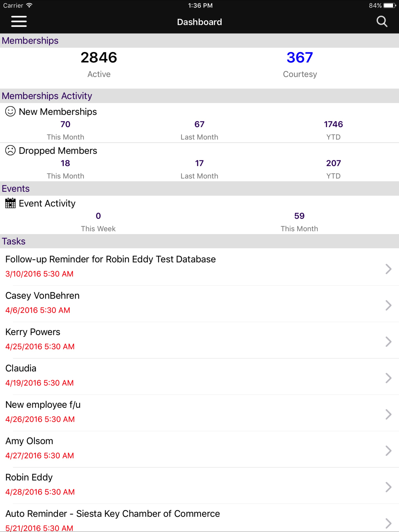399x532 pixels.
Task: Open the Amy Olsom task row
Action: coord(199,449)
